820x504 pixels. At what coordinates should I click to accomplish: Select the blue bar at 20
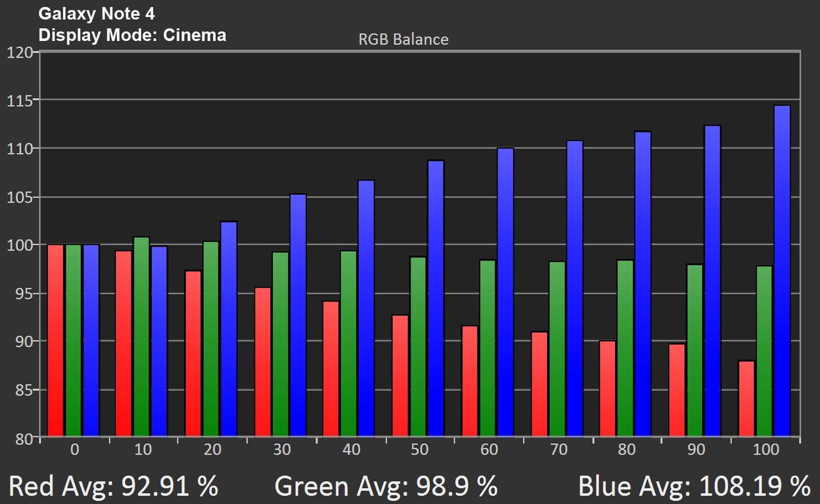(228, 330)
